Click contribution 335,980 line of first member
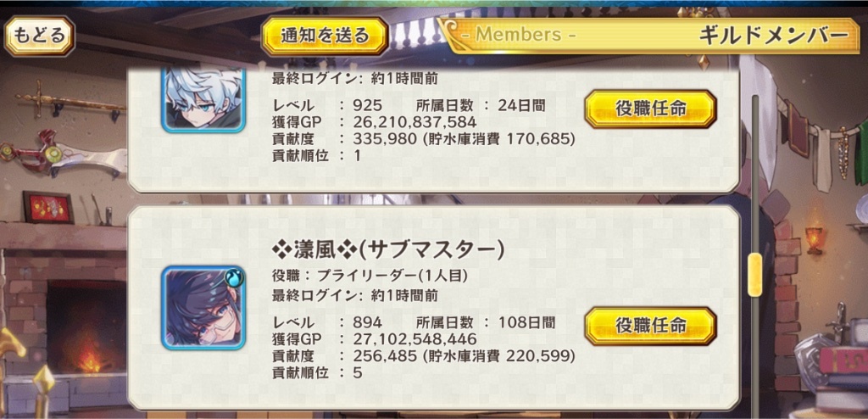 tap(424, 138)
